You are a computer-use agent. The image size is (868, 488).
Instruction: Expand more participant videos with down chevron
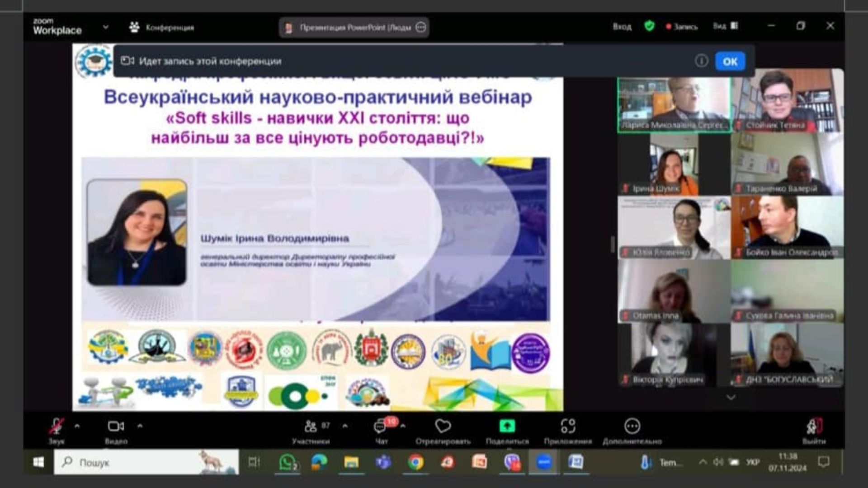coord(731,398)
